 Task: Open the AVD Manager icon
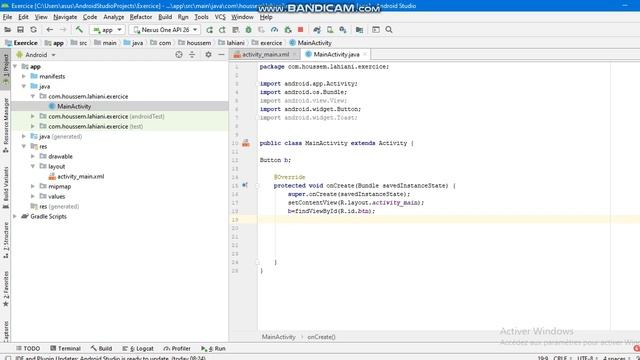click(x=330, y=30)
